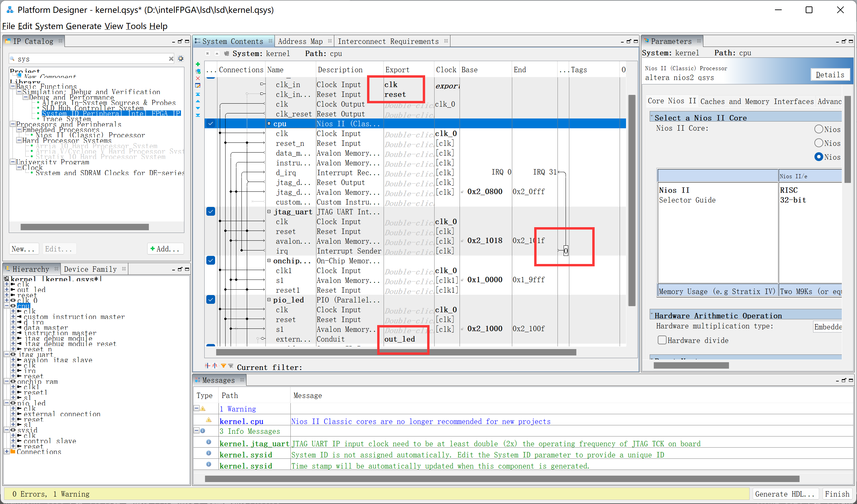Image resolution: width=857 pixels, height=504 pixels.
Task: Click the maximize icon of the System Contents panel
Action: point(635,42)
